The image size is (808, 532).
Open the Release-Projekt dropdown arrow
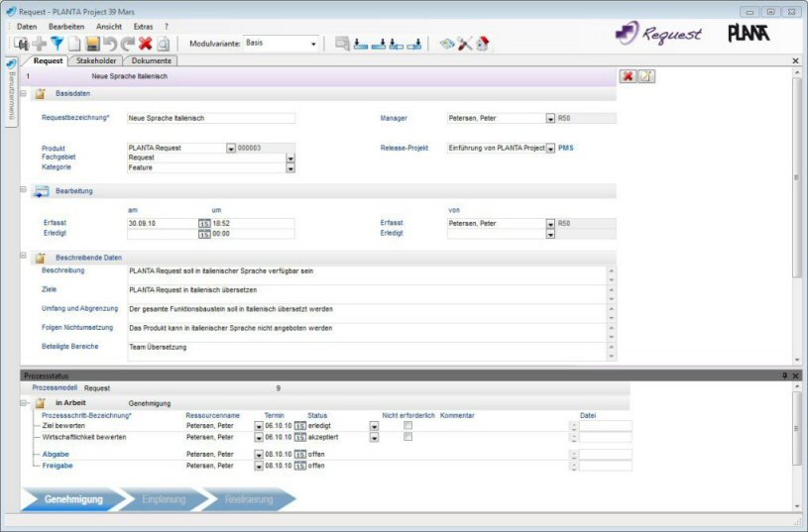click(550, 149)
